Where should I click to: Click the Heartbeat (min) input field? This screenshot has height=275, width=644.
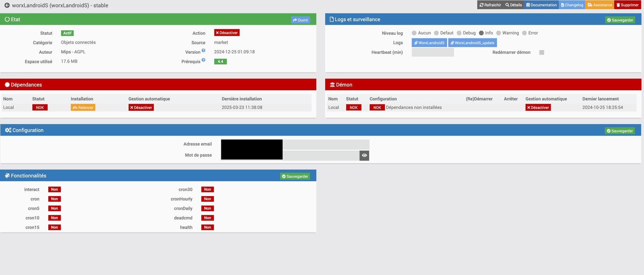pyautogui.click(x=433, y=52)
